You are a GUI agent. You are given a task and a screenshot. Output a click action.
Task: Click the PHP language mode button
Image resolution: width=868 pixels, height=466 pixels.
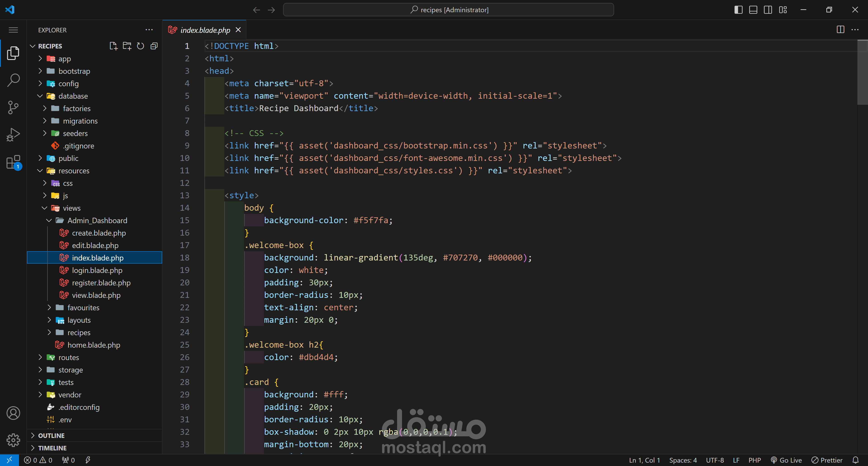pyautogui.click(x=754, y=460)
